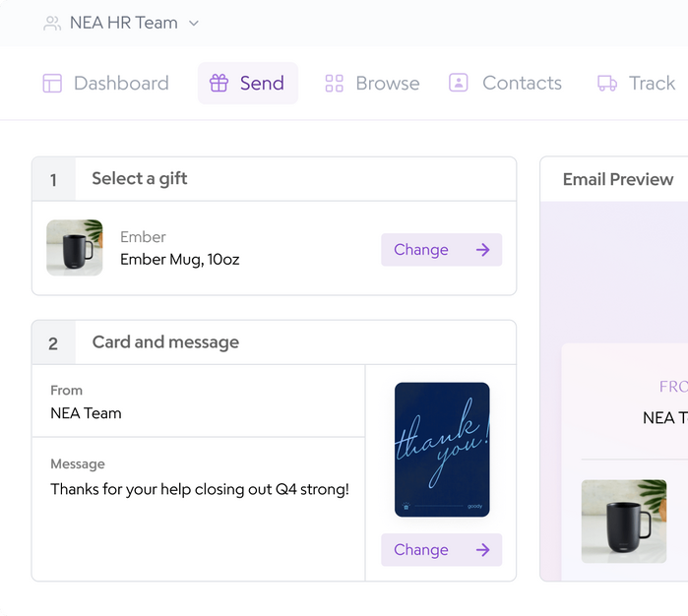688x616 pixels.
Task: Click the mug image in Email Preview
Action: [x=624, y=522]
